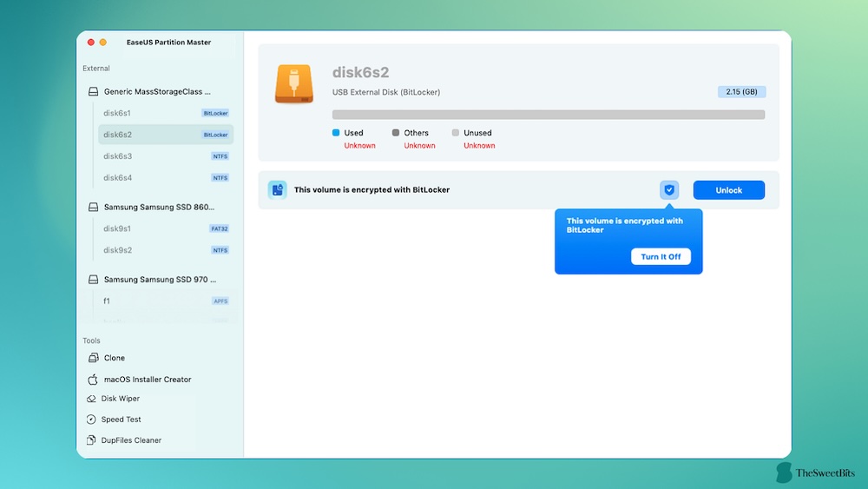Image resolution: width=868 pixels, height=489 pixels.
Task: Select disk6s4 partition in sidebar
Action: [x=166, y=178]
